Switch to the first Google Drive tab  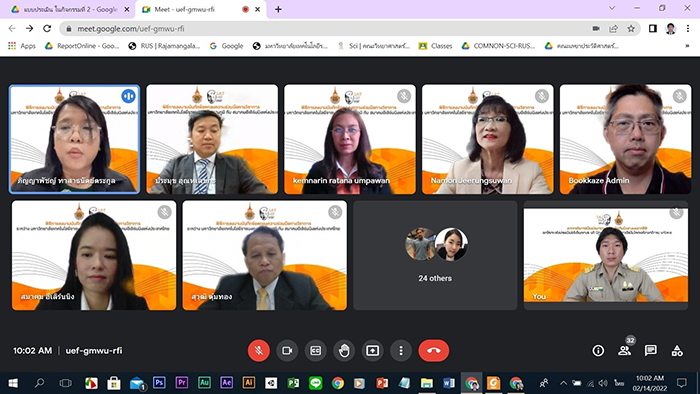(x=70, y=9)
